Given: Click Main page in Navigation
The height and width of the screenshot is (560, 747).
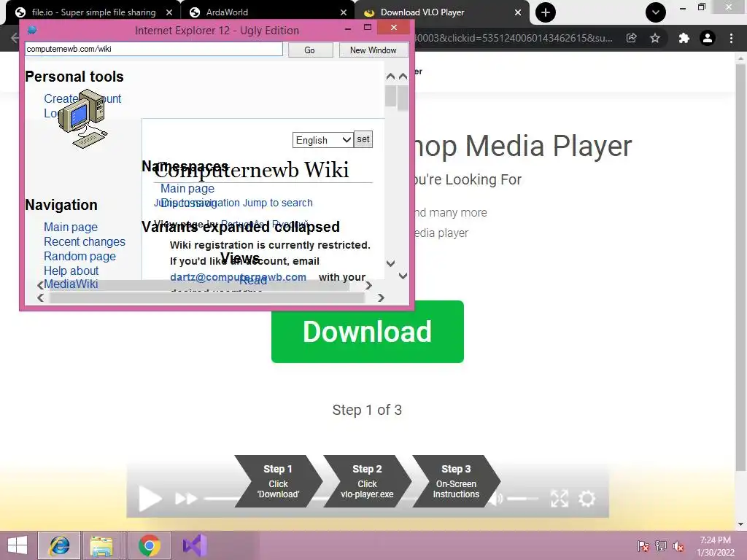Looking at the screenshot, I should click(71, 227).
